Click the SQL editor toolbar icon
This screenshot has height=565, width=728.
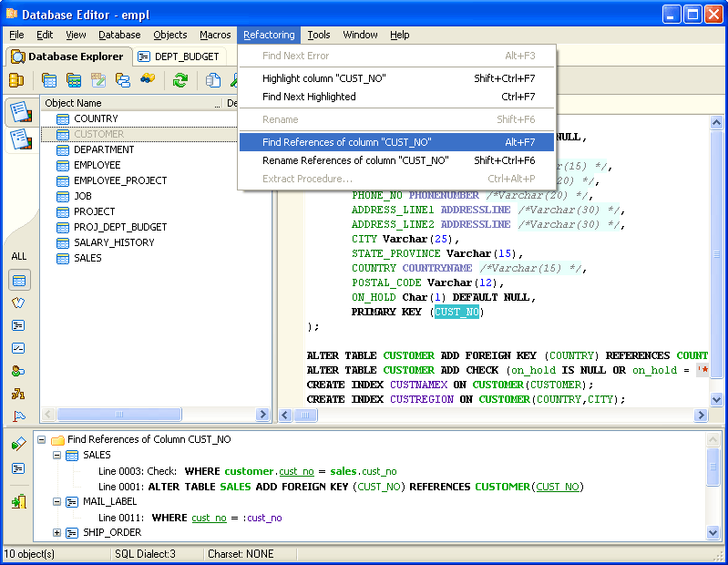(x=97, y=80)
